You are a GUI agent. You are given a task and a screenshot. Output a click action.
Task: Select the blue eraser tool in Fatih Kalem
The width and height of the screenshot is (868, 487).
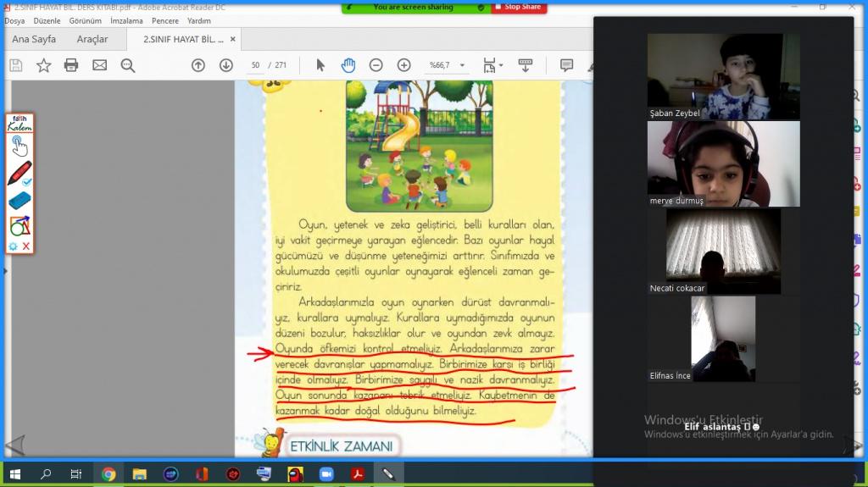click(20, 201)
